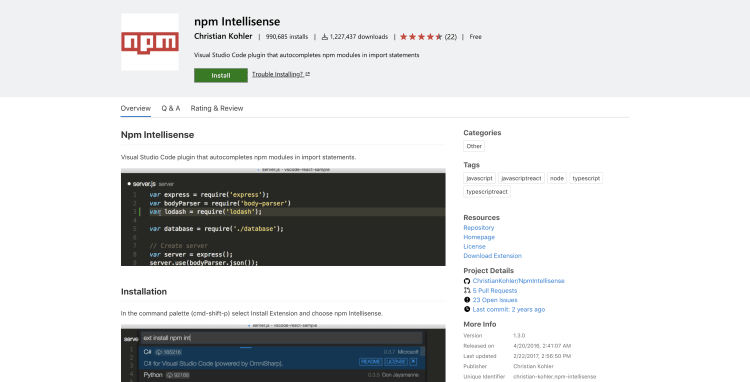Screen dimensions: 750x382
Task: Click the npm logo extension icon
Action: tap(150, 42)
